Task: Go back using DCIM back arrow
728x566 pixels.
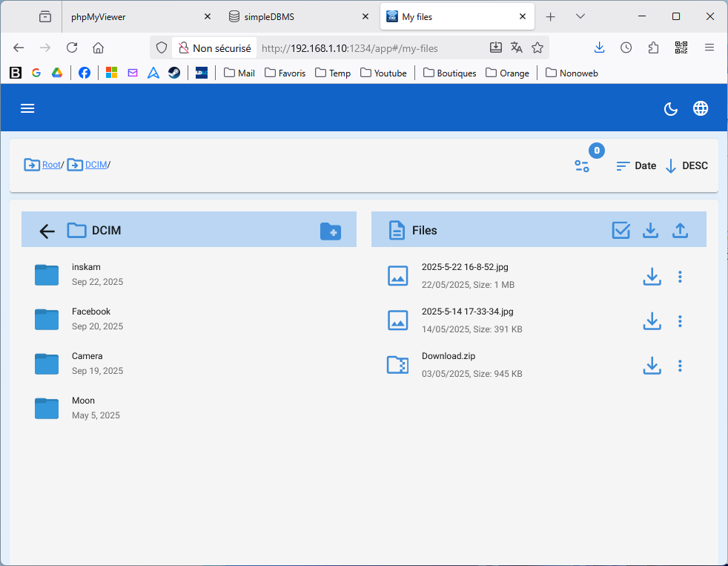Action: click(47, 231)
